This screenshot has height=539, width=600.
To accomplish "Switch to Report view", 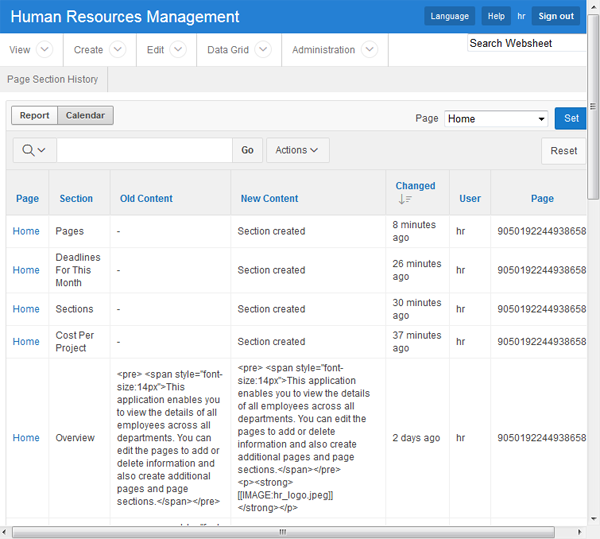I will pyautogui.click(x=34, y=116).
